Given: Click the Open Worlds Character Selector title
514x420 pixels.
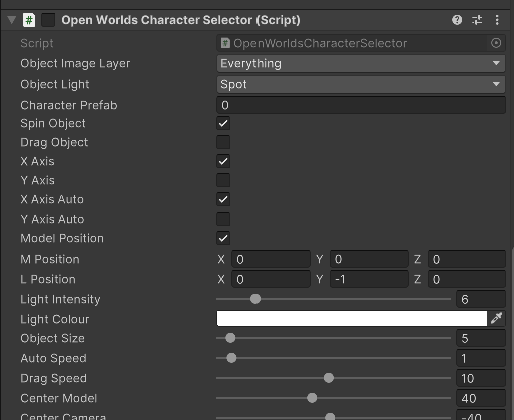Looking at the screenshot, I should [x=180, y=20].
